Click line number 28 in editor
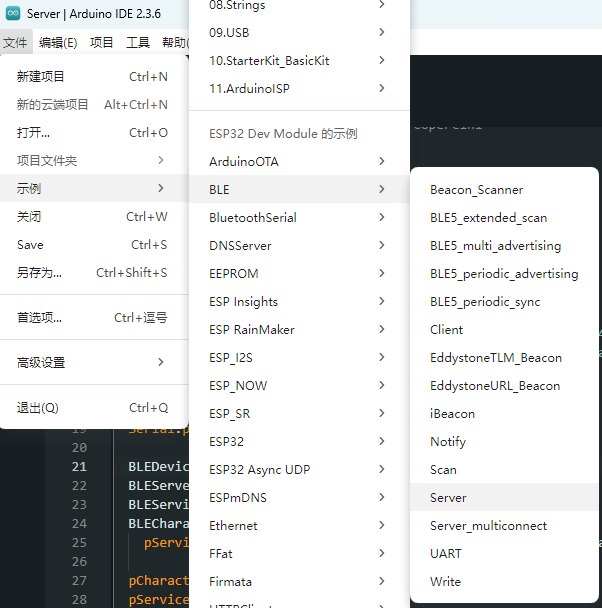This screenshot has height=608, width=602. [79, 599]
